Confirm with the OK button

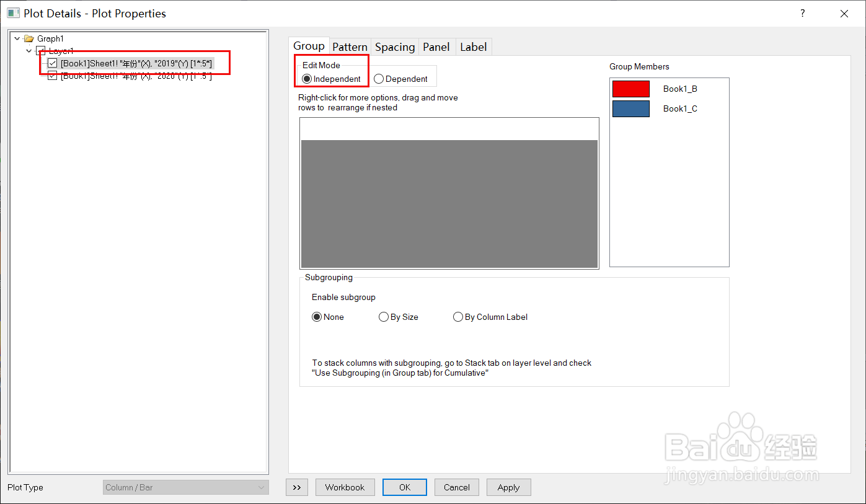click(405, 487)
